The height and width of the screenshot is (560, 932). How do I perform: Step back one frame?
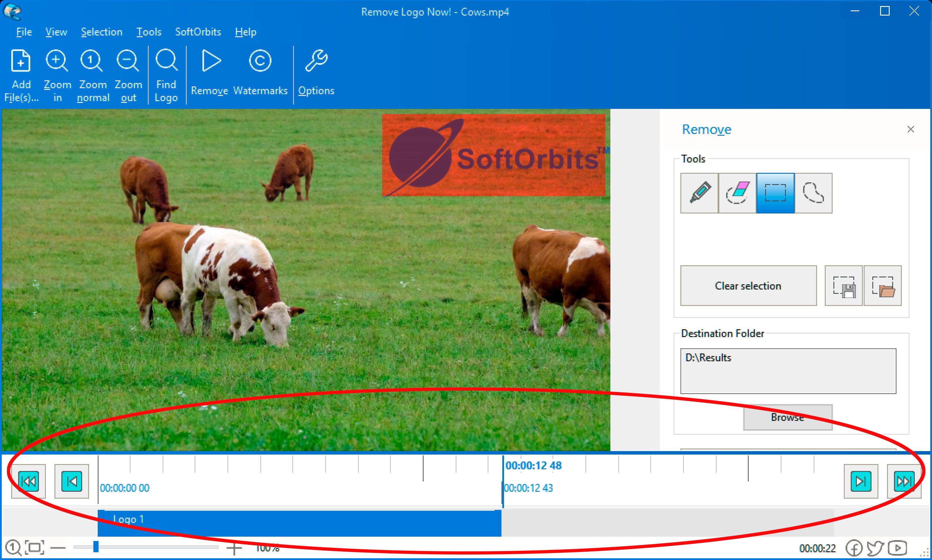point(72,481)
